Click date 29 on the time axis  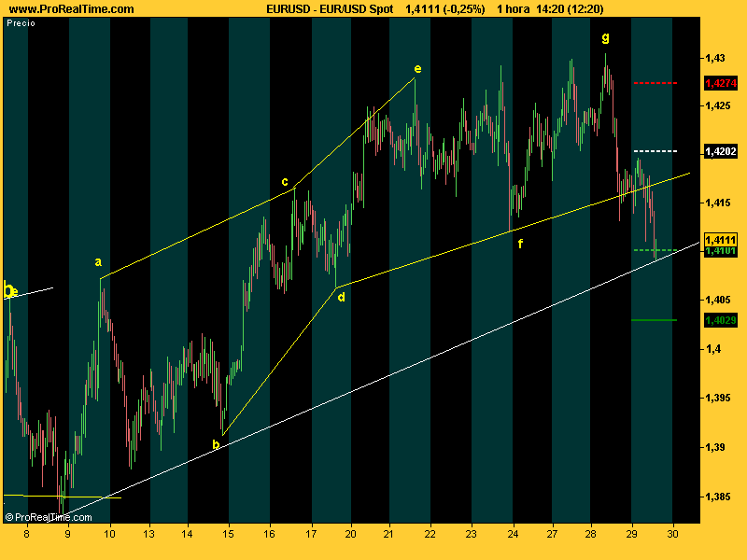631,534
